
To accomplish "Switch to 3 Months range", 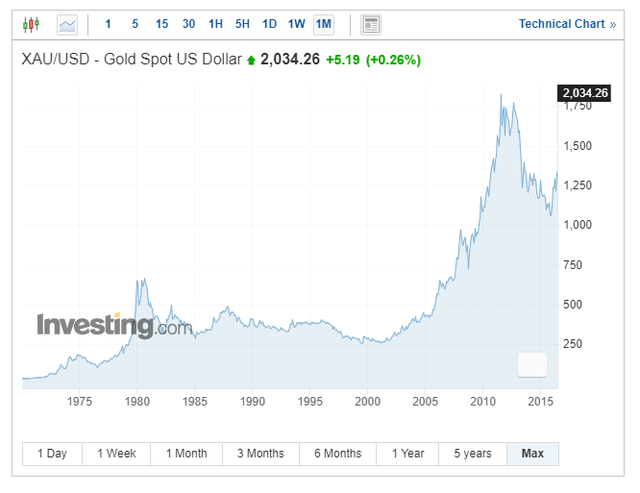I will click(x=261, y=454).
